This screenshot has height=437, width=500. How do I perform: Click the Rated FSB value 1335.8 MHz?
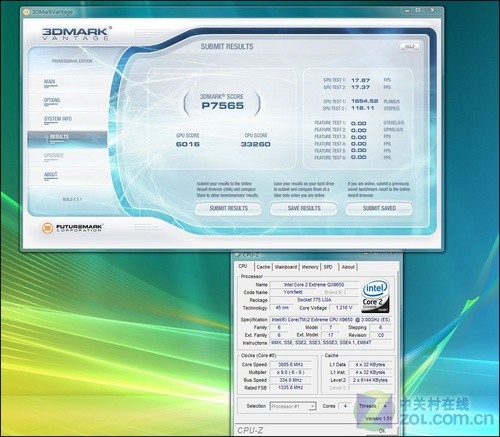[291, 388]
